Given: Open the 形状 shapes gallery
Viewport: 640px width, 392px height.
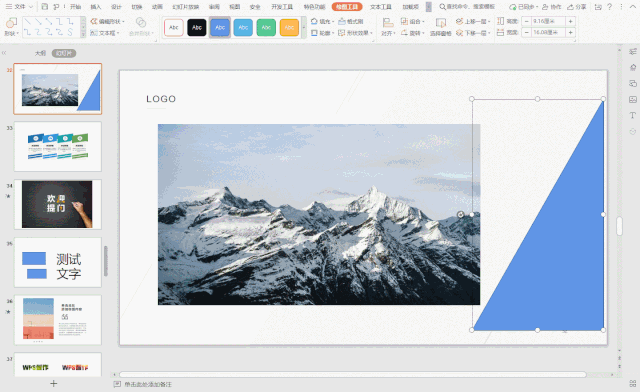Looking at the screenshot, I should pyautogui.click(x=11, y=27).
